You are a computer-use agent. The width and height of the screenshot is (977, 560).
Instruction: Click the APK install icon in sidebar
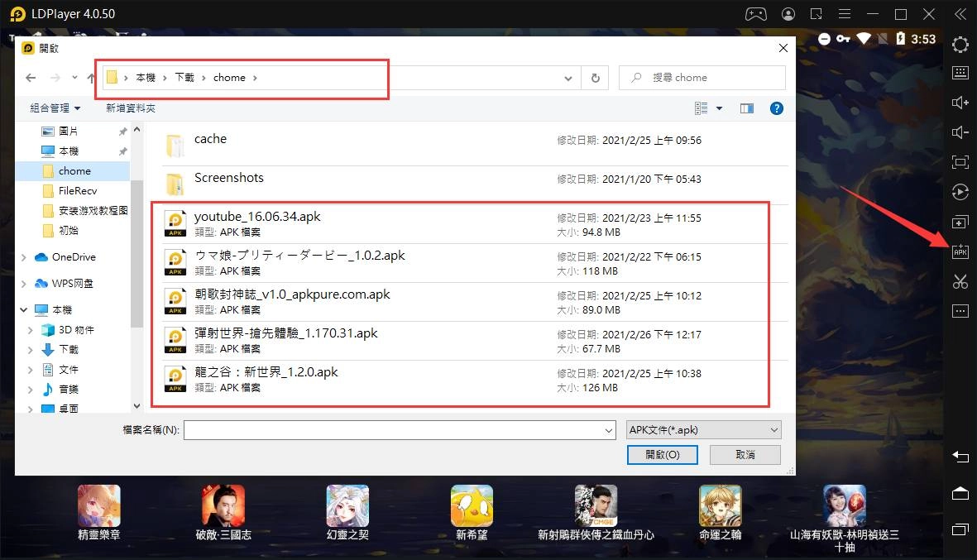pos(960,251)
